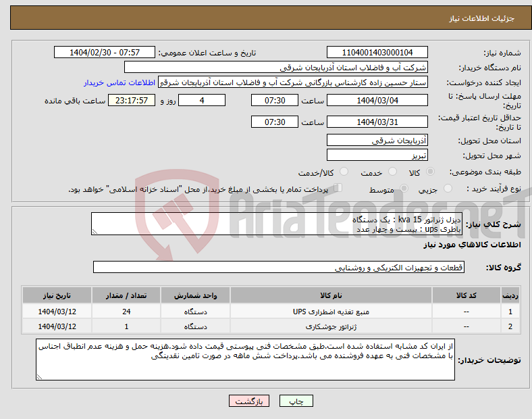Click the شماره نیاز field 1104001403000104
The image size is (532, 419).
click(377, 52)
